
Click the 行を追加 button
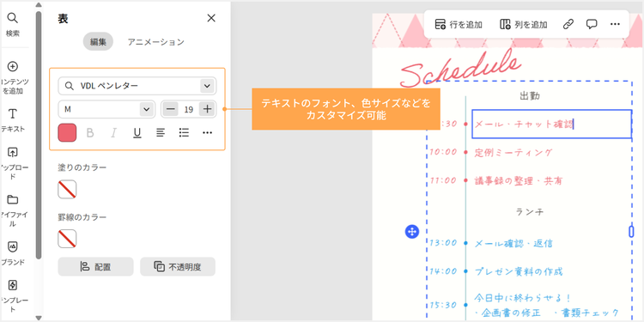[459, 25]
